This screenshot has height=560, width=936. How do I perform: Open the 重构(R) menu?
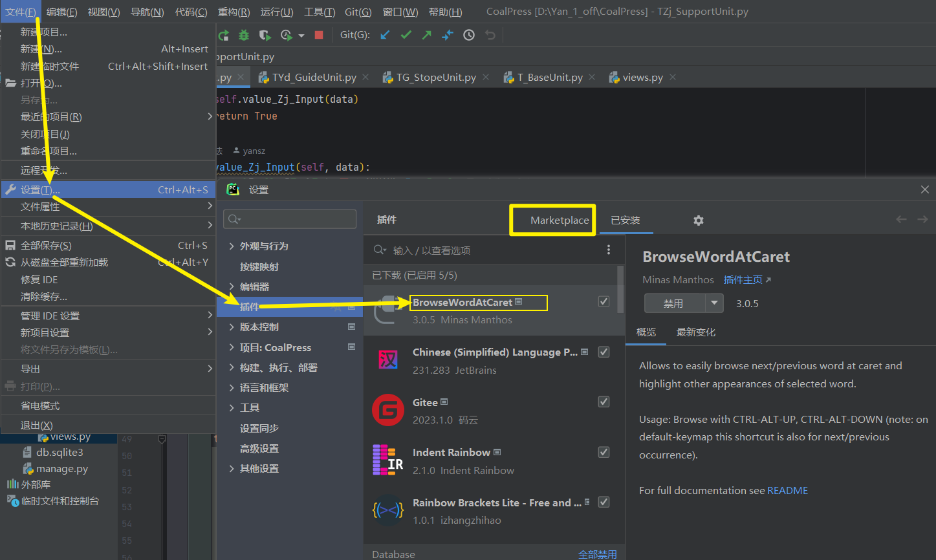(234, 12)
